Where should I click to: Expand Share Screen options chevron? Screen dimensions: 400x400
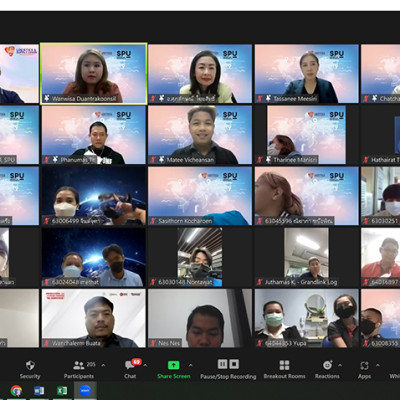[x=190, y=365]
